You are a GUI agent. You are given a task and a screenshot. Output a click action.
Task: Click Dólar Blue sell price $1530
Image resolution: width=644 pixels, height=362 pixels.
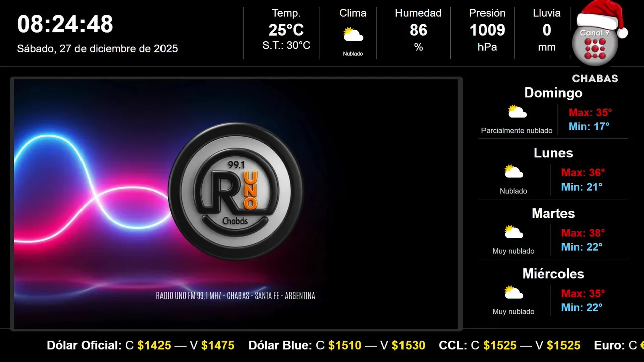(x=409, y=345)
